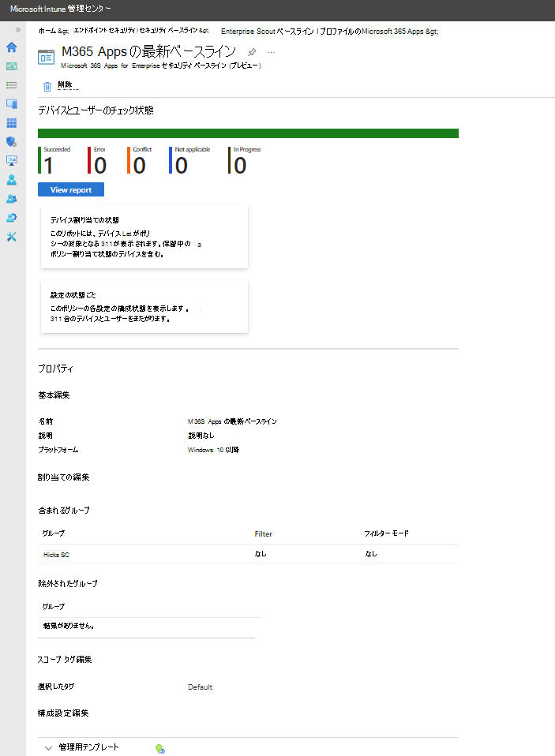The width and height of the screenshot is (555, 756).
Task: Click Microsoft Intune 管理センター header title
Action: (61, 9)
